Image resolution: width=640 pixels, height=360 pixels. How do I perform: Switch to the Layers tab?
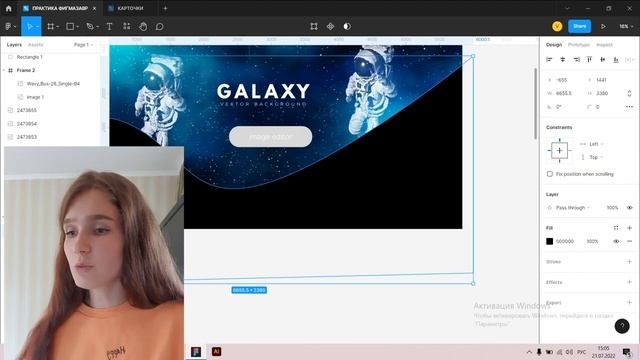pos(14,44)
